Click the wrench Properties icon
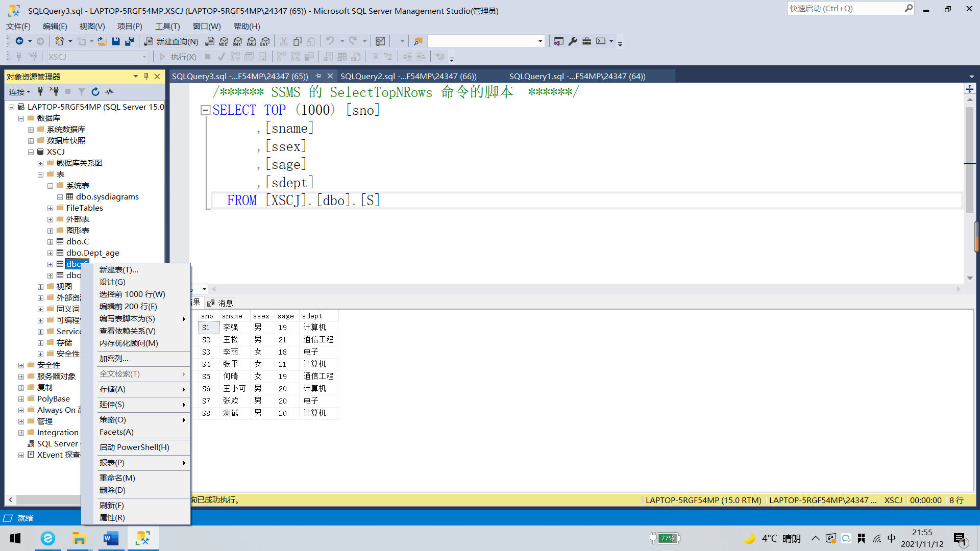Image resolution: width=980 pixels, height=551 pixels. [x=573, y=41]
